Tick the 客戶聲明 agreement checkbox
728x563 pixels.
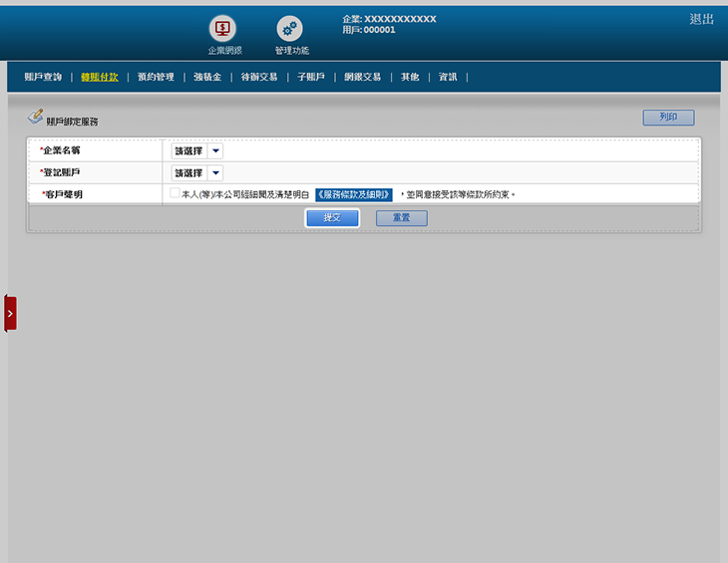[176, 193]
